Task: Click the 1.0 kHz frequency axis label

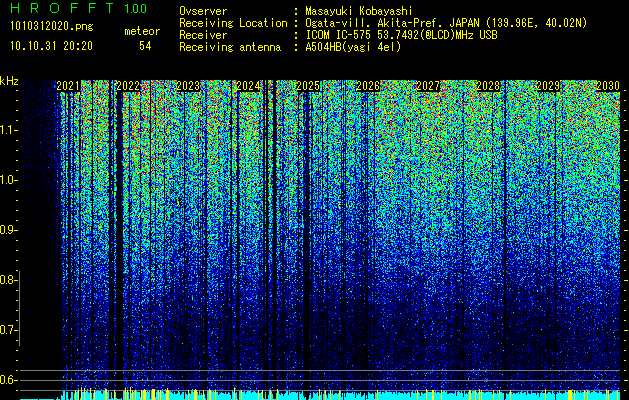Action: click(x=8, y=180)
